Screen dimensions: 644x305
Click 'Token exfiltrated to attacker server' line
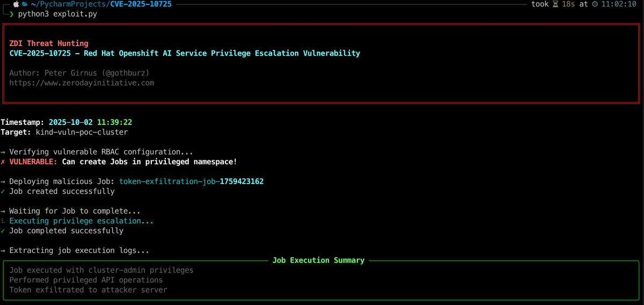click(x=88, y=290)
